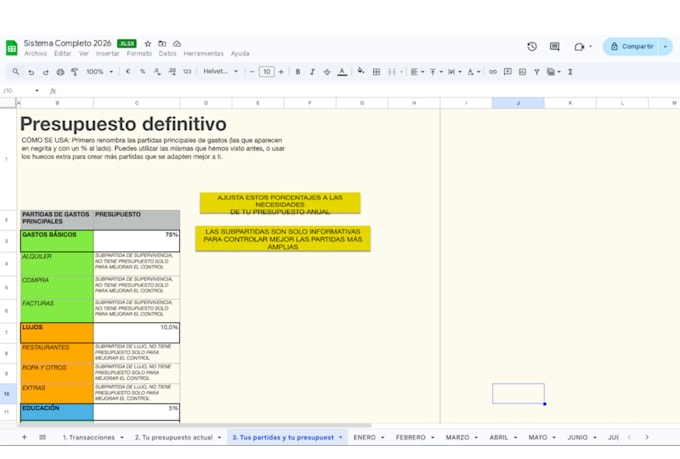Undo the last action
Viewport: 680px width, 459px height.
(x=31, y=72)
